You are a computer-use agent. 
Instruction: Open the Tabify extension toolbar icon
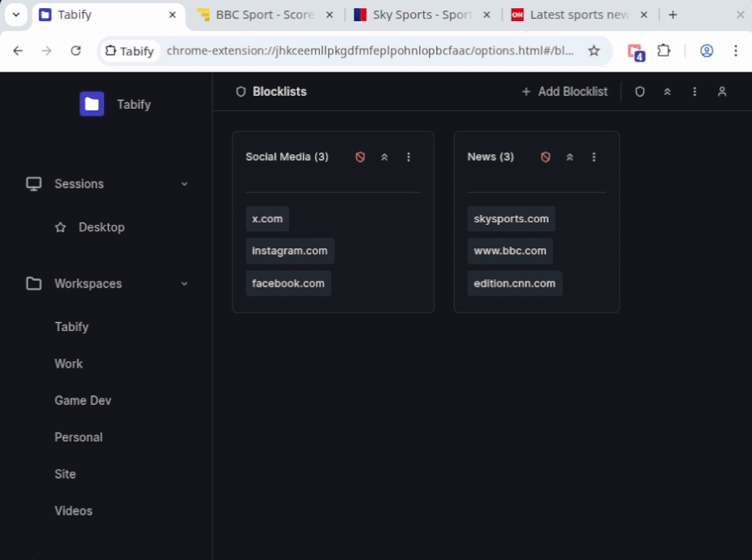[636, 51]
